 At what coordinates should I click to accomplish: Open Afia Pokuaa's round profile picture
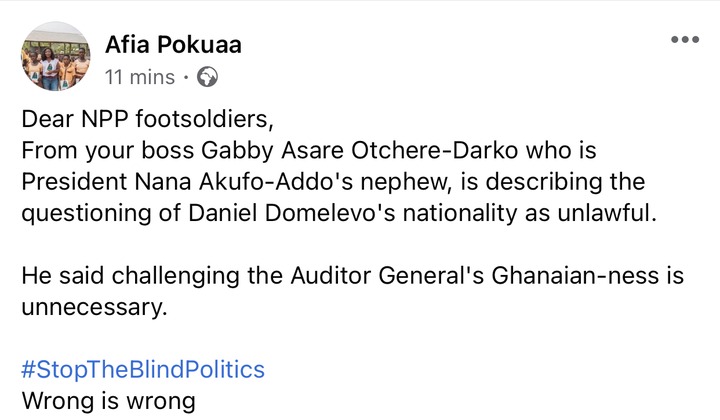pos(56,56)
